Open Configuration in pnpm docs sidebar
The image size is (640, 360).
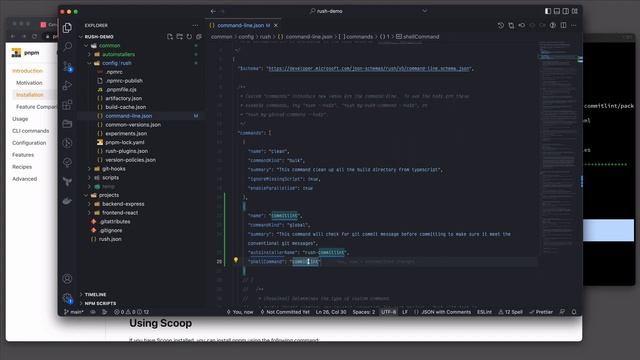[29, 143]
